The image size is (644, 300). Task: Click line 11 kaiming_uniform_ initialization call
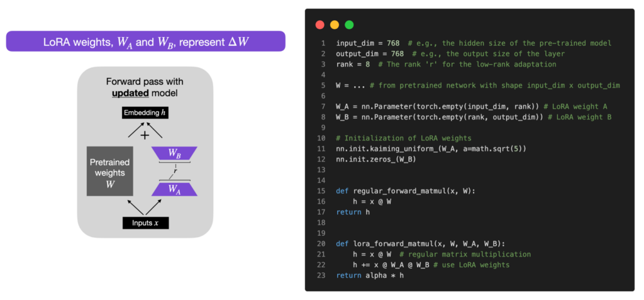point(431,148)
